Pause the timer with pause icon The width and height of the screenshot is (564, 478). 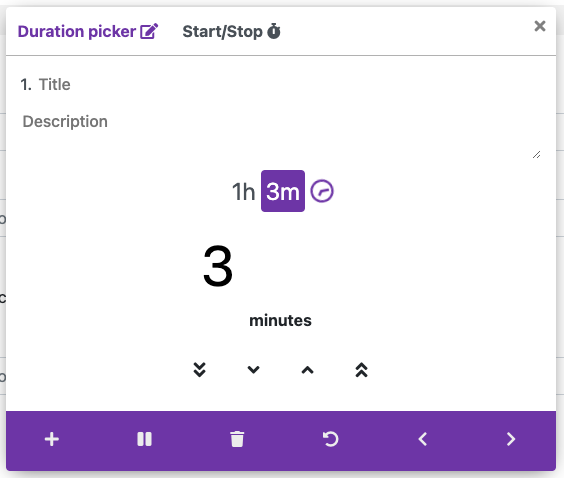click(144, 439)
